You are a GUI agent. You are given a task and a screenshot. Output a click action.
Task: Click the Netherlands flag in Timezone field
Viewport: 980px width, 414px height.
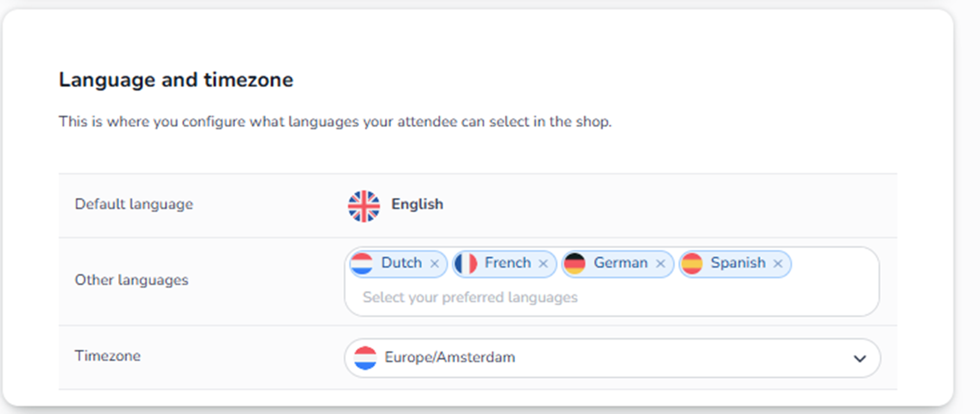pos(365,358)
